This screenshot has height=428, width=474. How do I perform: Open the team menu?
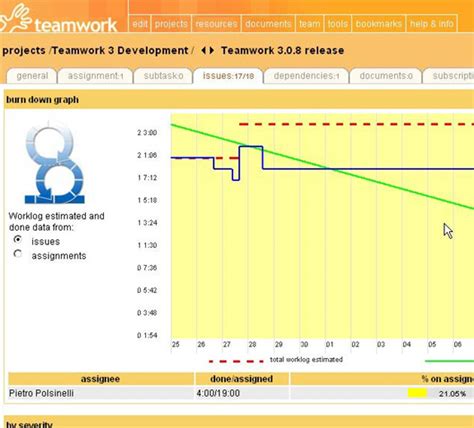(309, 24)
